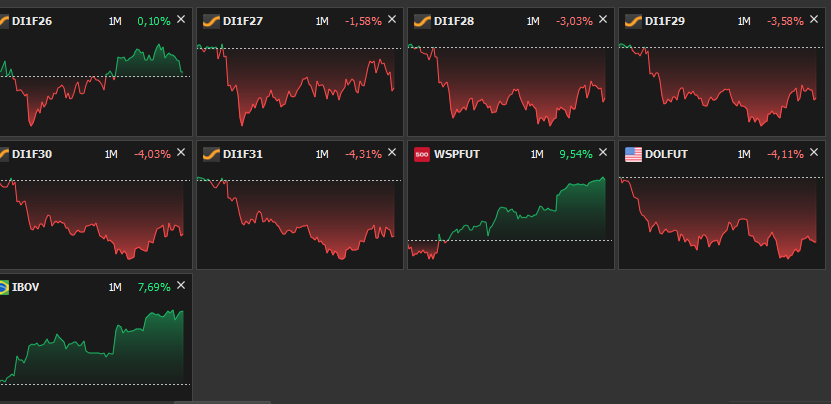Close the DI1F26 chart card
The width and height of the screenshot is (831, 404).
pos(181,19)
